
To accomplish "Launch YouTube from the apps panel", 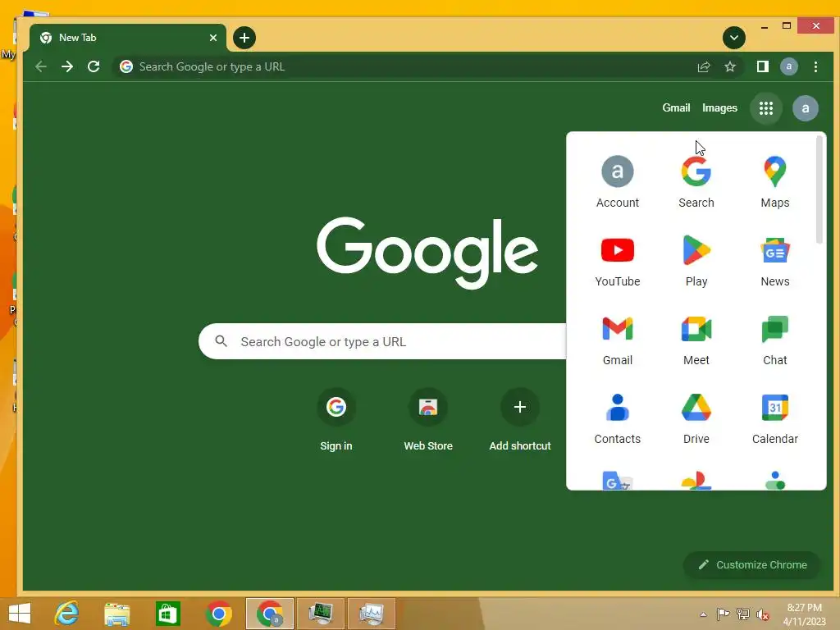I will [617, 261].
